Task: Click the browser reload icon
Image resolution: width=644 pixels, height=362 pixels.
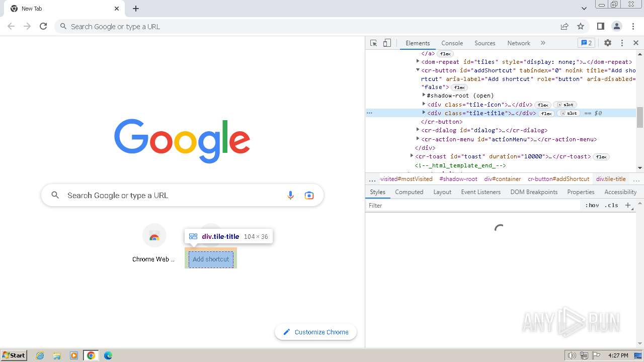Action: pos(43,26)
